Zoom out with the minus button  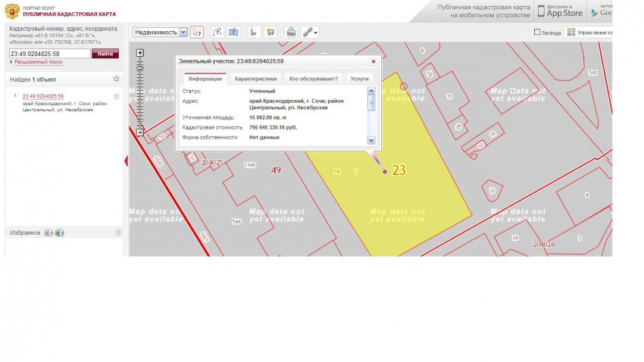coord(140,133)
